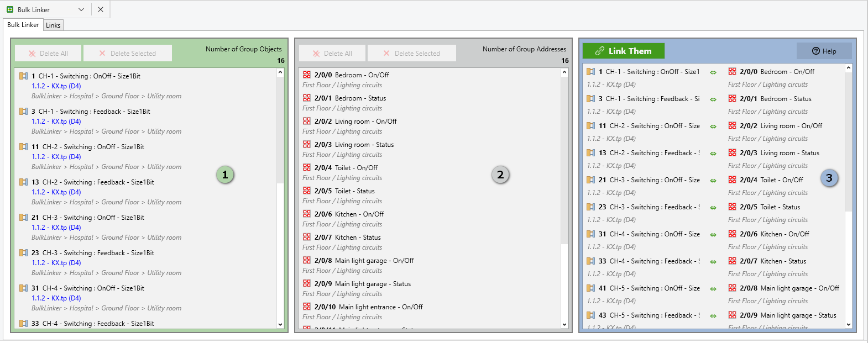Click green link arrow between CH-3 OnOff and 2/0/4
The image size is (868, 343).
click(x=713, y=181)
